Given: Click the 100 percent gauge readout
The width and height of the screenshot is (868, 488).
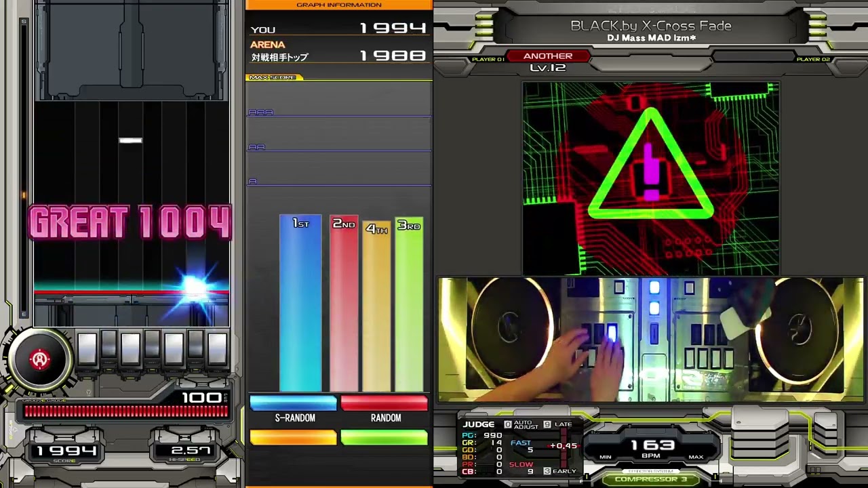Looking at the screenshot, I should click(201, 398).
